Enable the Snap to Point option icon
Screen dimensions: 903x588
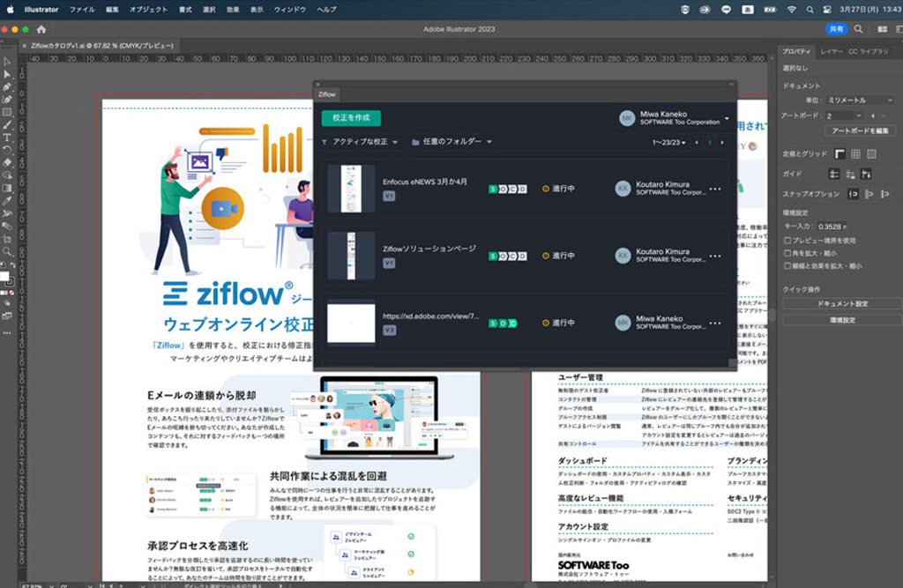pos(854,194)
